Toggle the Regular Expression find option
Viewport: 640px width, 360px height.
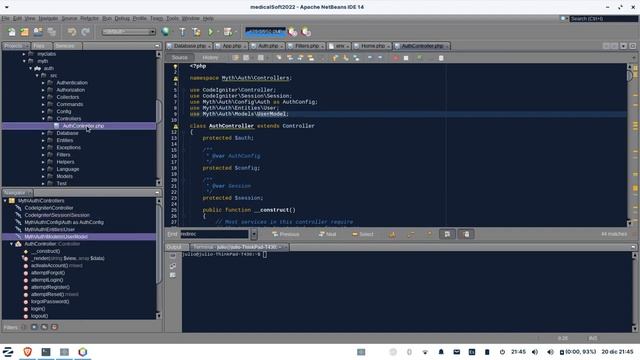click(x=429, y=234)
